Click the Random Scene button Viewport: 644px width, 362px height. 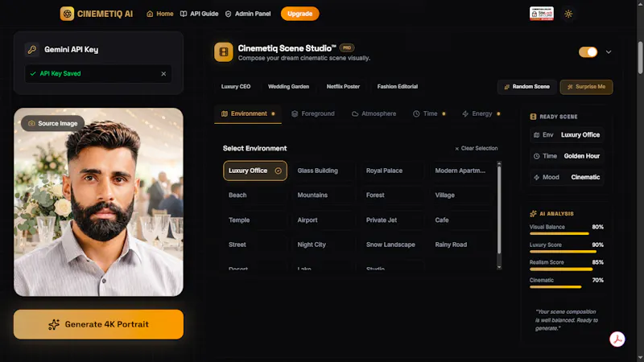pyautogui.click(x=527, y=87)
